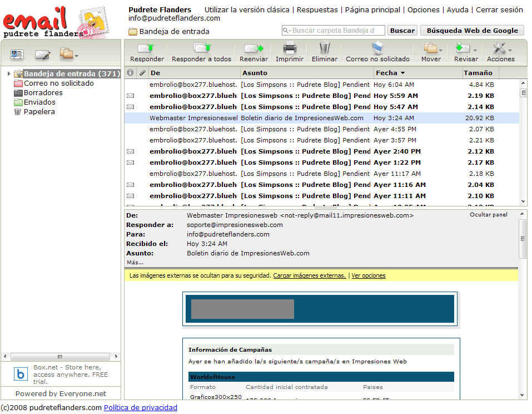Click the unread envelope icon for Hoy 5:47 AM message
This screenshot has width=532, height=414.
click(x=130, y=107)
